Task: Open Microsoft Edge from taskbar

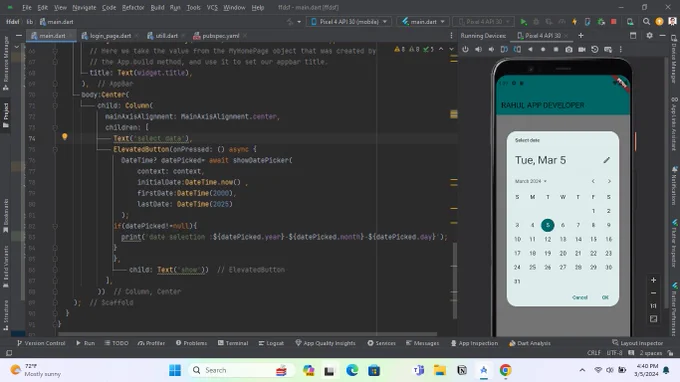Action: coord(352,370)
